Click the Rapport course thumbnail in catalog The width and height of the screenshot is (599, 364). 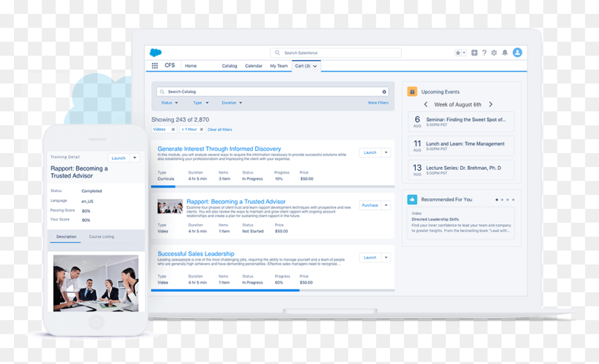[x=170, y=207]
